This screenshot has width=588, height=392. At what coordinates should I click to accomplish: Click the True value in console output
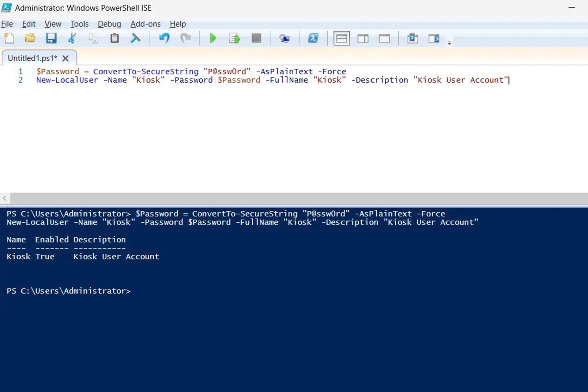[45, 256]
